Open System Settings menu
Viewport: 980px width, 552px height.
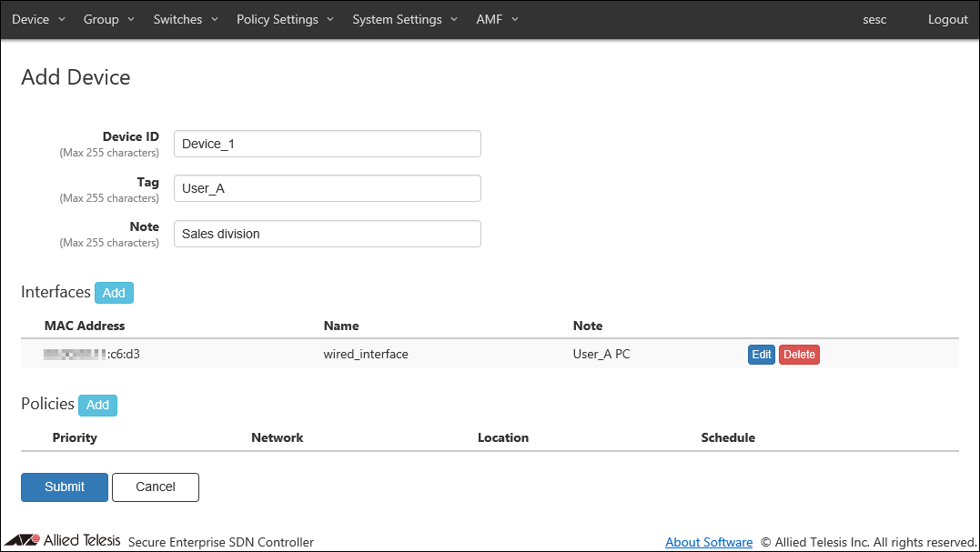coord(405,19)
